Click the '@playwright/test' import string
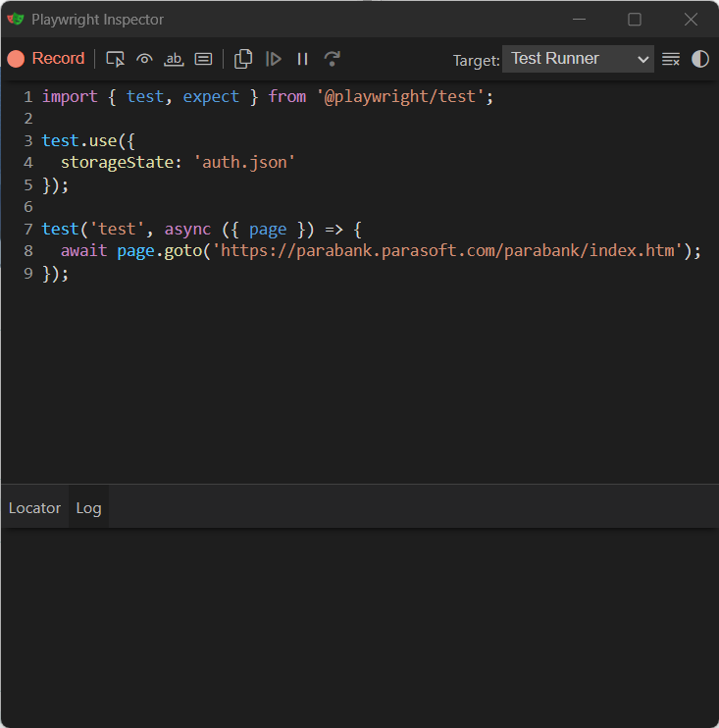The width and height of the screenshot is (719, 728). (x=400, y=96)
